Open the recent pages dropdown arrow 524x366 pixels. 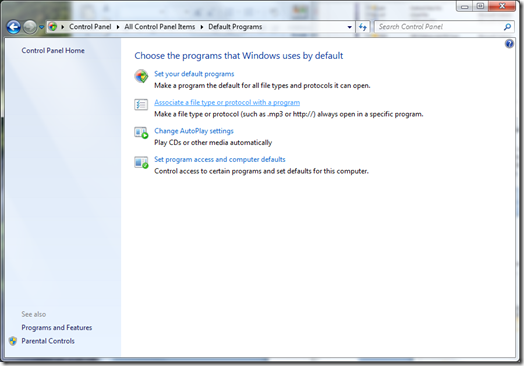pyautogui.click(x=41, y=27)
